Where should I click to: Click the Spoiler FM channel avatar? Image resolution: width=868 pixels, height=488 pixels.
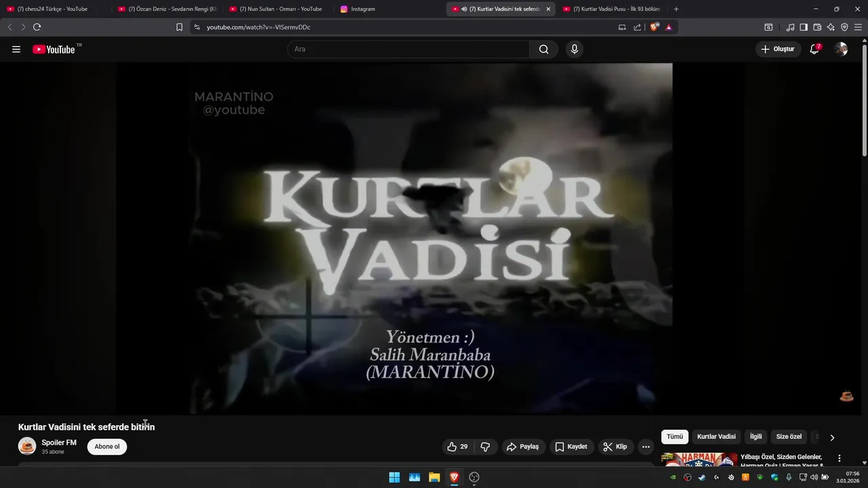coord(27,446)
